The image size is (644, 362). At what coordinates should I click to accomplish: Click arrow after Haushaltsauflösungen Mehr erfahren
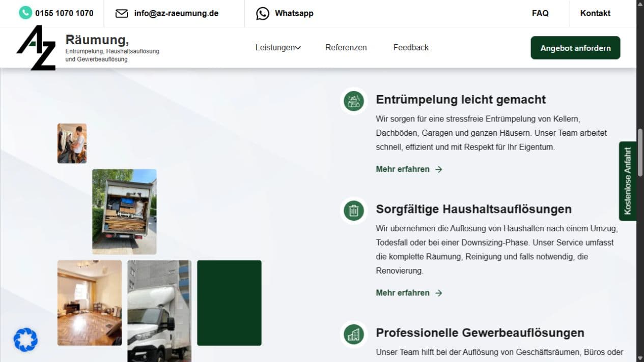439,293
